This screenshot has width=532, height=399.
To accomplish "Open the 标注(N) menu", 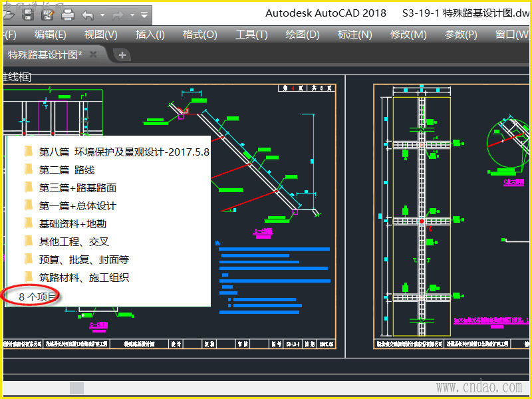I will pyautogui.click(x=355, y=35).
